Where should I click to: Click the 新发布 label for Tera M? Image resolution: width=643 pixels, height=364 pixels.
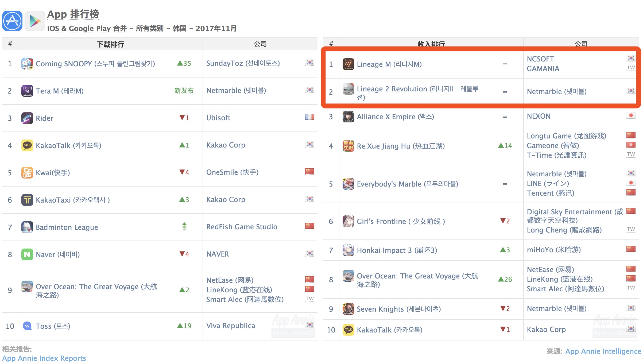click(x=184, y=91)
